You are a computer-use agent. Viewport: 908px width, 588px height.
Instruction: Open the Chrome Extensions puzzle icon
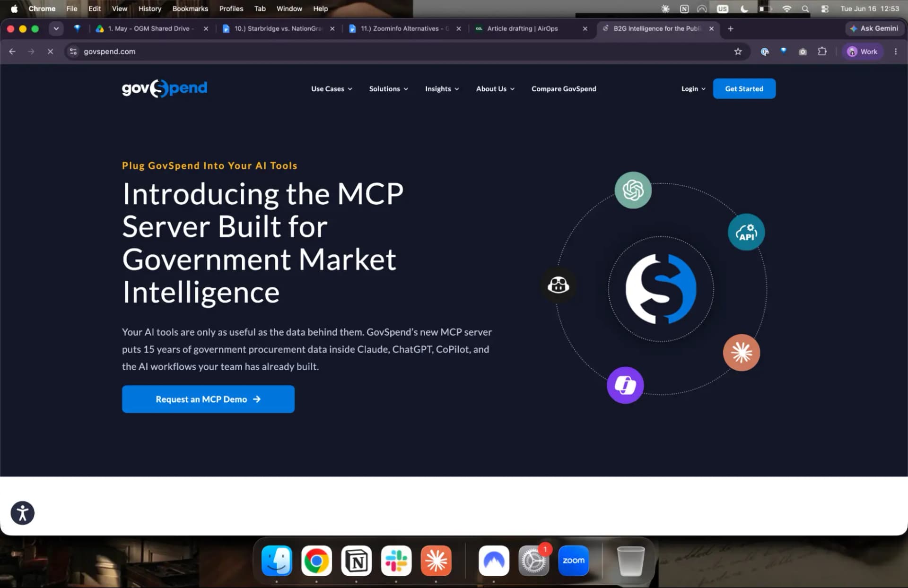(822, 52)
